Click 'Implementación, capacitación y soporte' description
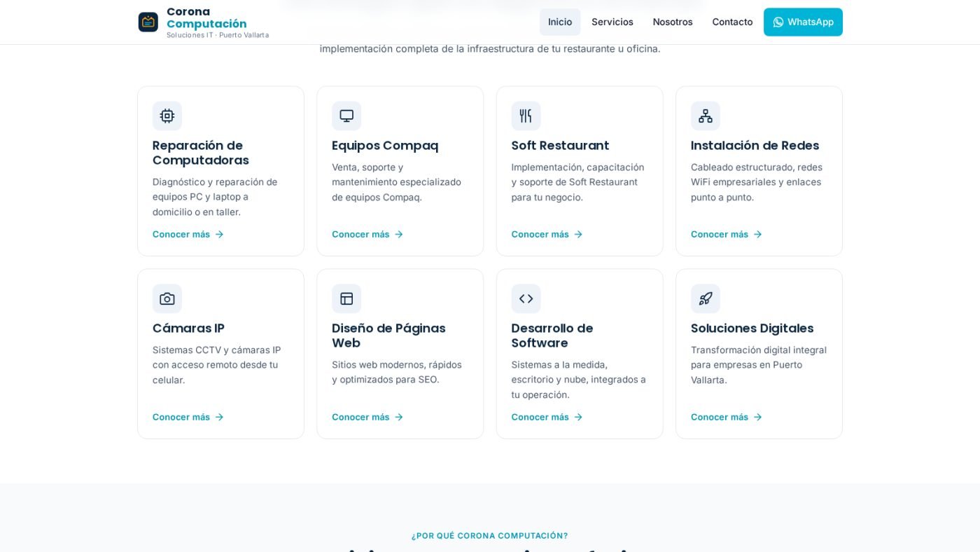Viewport: 980px width, 552px height. tap(577, 182)
